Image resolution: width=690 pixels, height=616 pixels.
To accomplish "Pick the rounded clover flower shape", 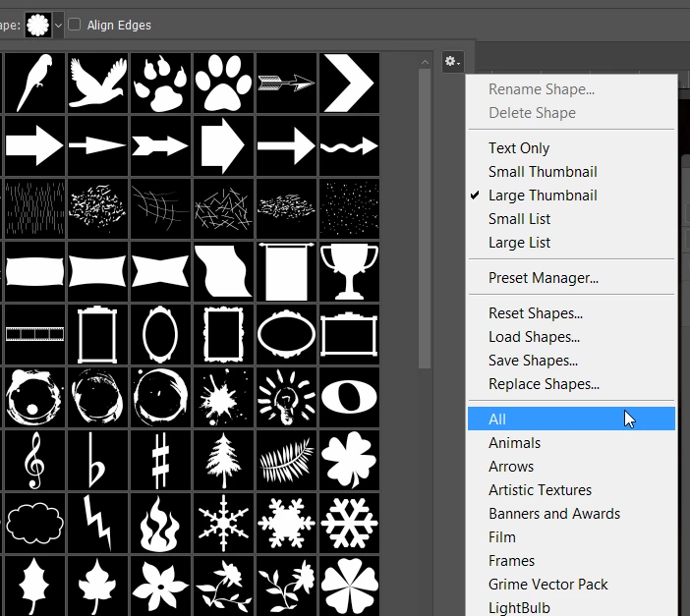I will [x=349, y=587].
